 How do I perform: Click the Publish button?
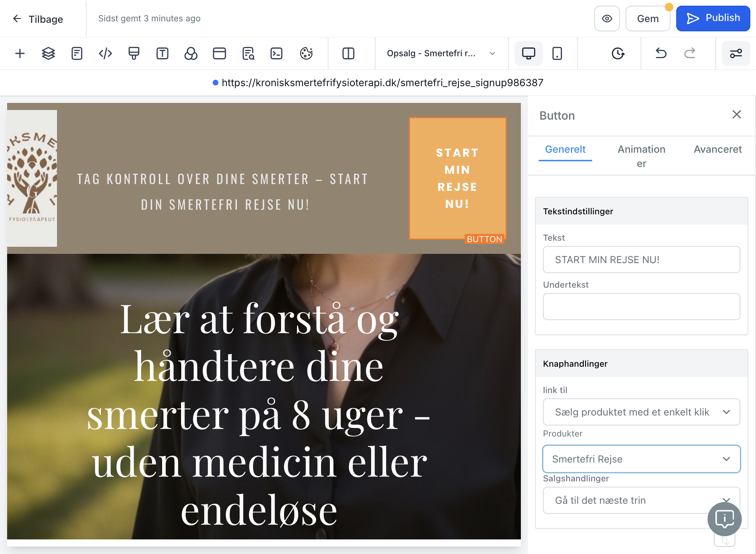pos(713,19)
